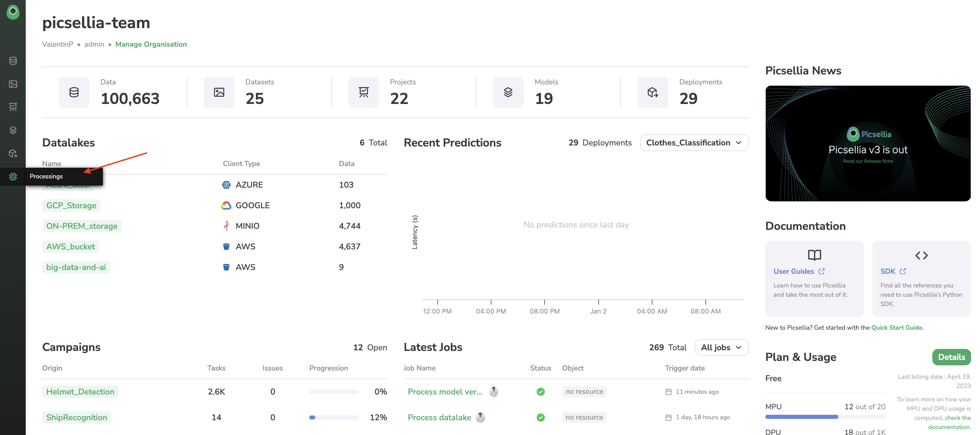
Task: Click the Progression column header in Campaigns
Action: click(329, 368)
